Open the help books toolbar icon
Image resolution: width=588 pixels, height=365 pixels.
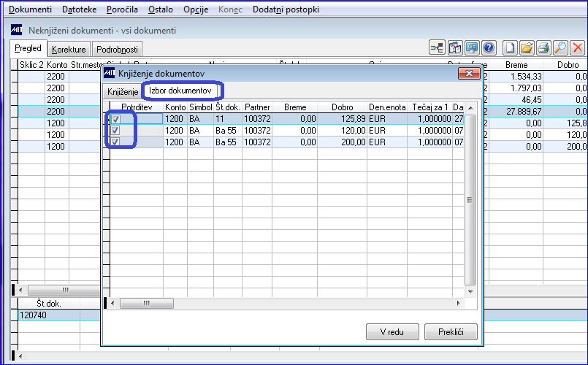pyautogui.click(x=455, y=48)
